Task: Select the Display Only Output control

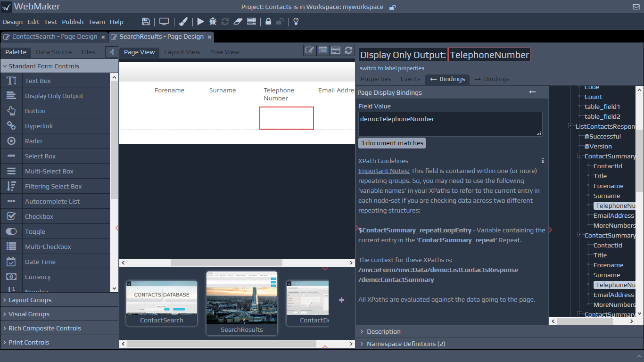Action: [x=55, y=96]
